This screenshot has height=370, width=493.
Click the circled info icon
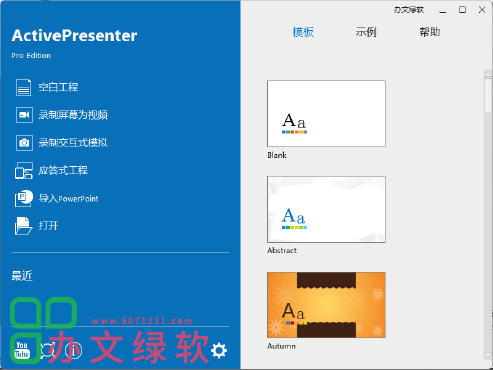tap(73, 350)
